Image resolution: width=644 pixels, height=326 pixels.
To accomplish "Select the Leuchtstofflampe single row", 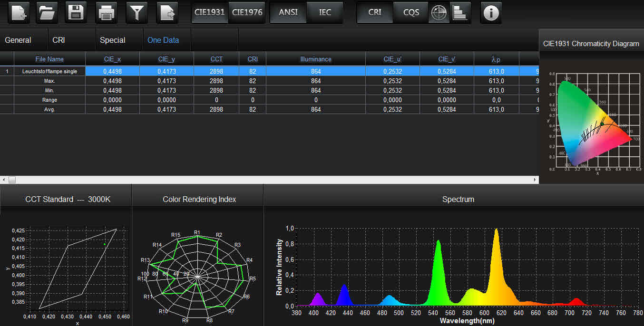I will pos(49,71).
